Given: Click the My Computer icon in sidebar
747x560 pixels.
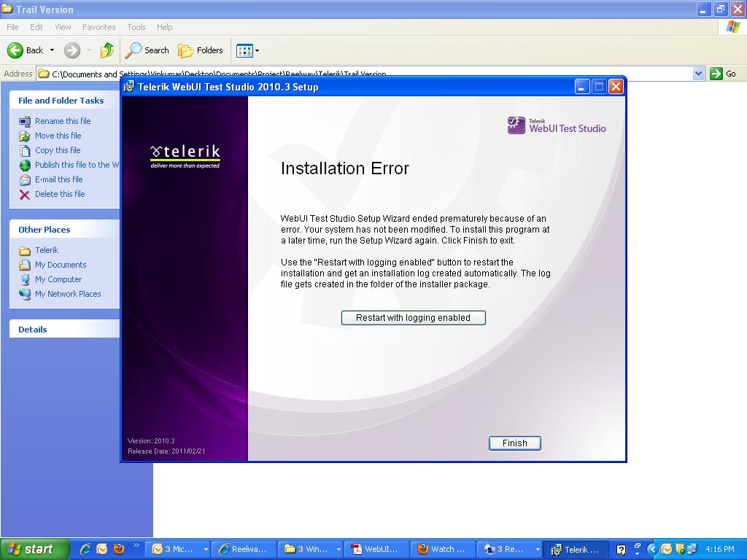Looking at the screenshot, I should [25, 280].
